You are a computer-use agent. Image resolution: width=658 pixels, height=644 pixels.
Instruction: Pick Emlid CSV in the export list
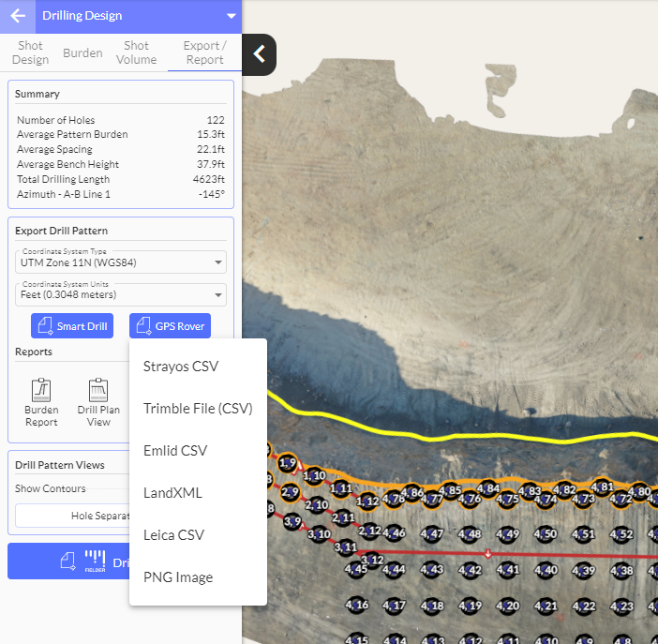pos(175,451)
